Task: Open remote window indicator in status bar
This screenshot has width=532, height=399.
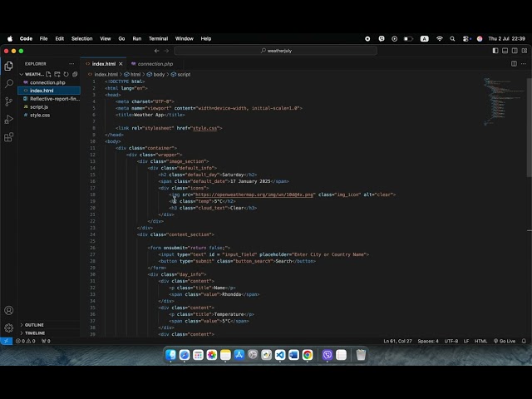Action: 6,341
